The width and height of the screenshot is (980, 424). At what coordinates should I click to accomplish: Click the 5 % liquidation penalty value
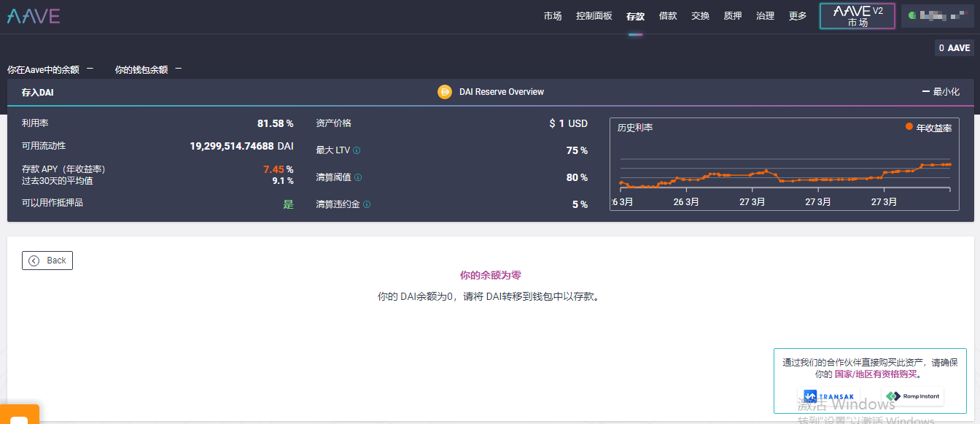(580, 204)
